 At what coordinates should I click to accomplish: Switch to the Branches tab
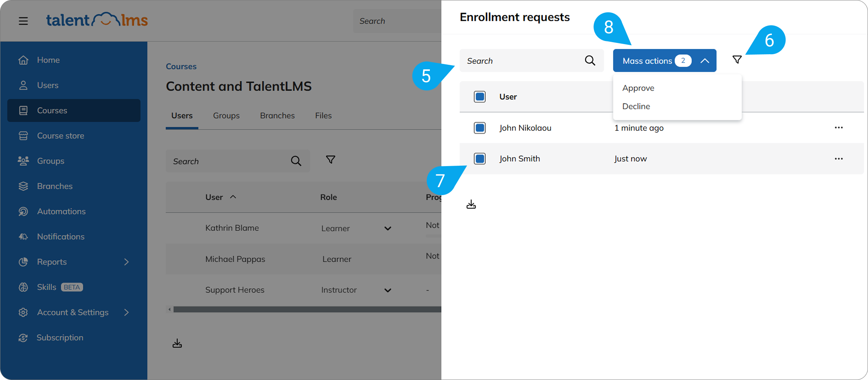point(278,116)
